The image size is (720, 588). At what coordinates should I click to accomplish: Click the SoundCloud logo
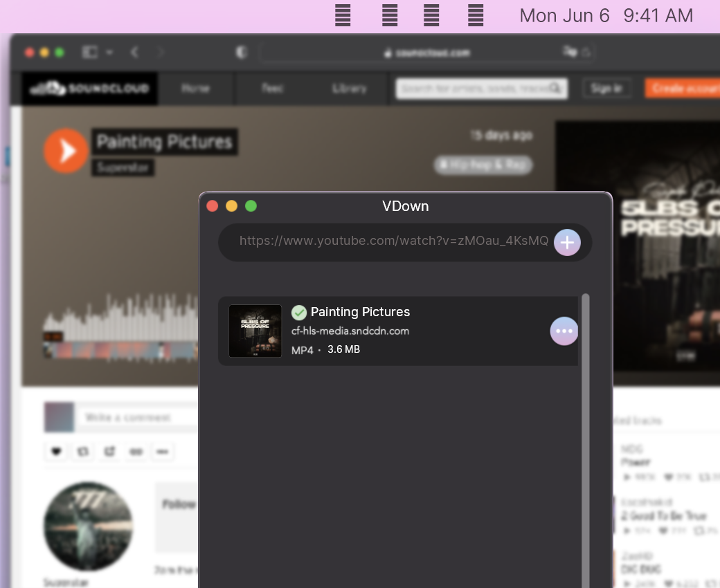(x=89, y=89)
